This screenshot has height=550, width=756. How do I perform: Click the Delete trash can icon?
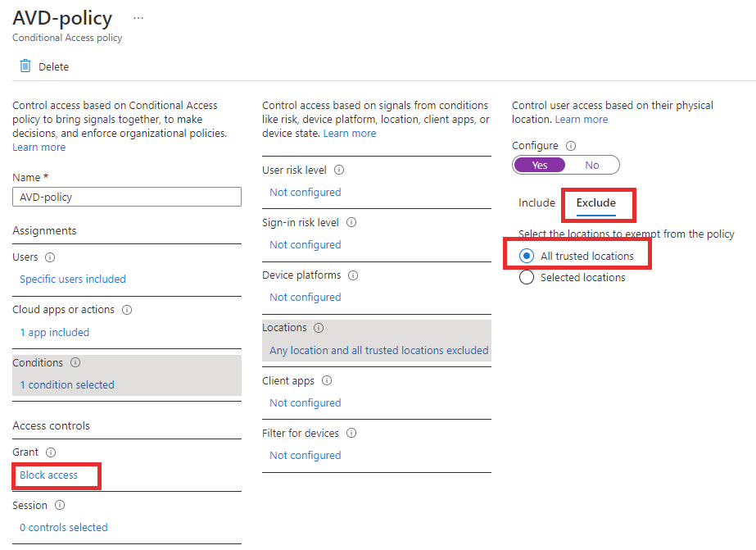[x=25, y=66]
